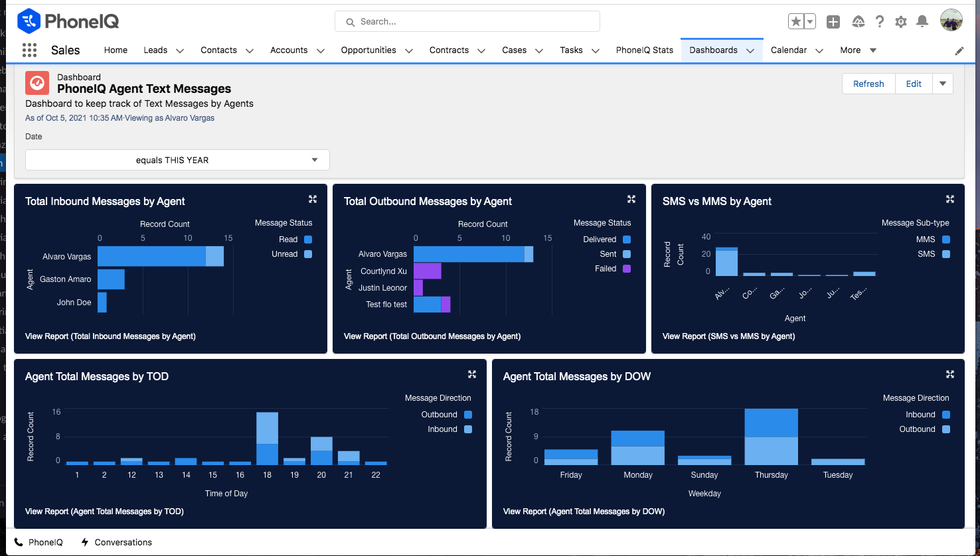The width and height of the screenshot is (980, 556).
Task: Expand the Calendar tab chevron menu
Action: [819, 50]
